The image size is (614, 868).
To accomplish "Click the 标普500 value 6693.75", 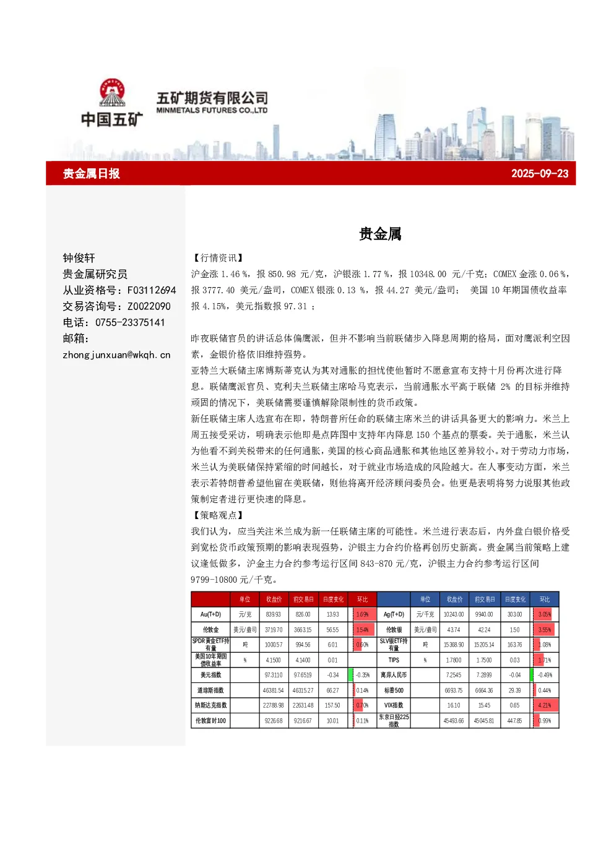I will click(454, 690).
